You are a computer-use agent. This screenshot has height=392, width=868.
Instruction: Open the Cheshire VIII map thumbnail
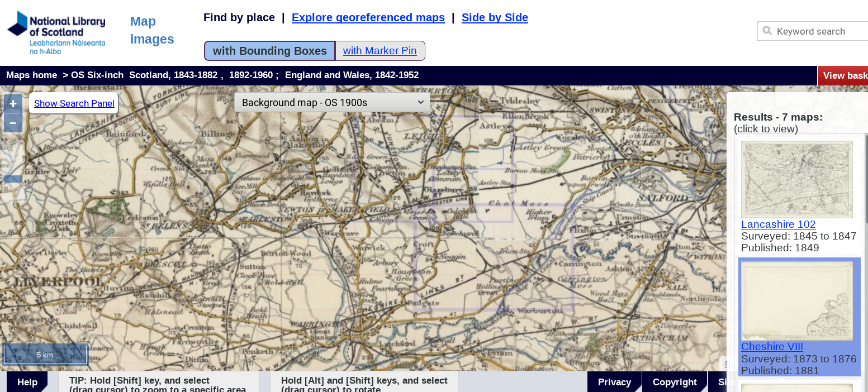pyautogui.click(x=796, y=301)
